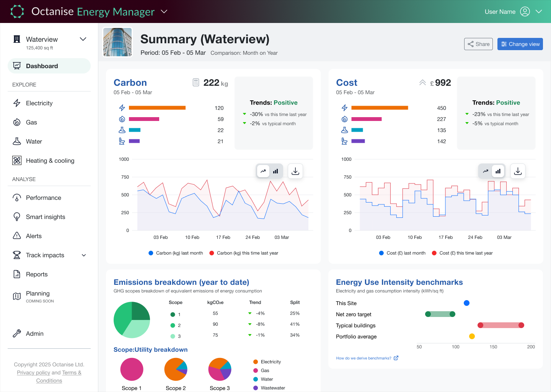This screenshot has width=551, height=392.
Task: Toggle Cost (£) last month legend series
Action: (402, 253)
